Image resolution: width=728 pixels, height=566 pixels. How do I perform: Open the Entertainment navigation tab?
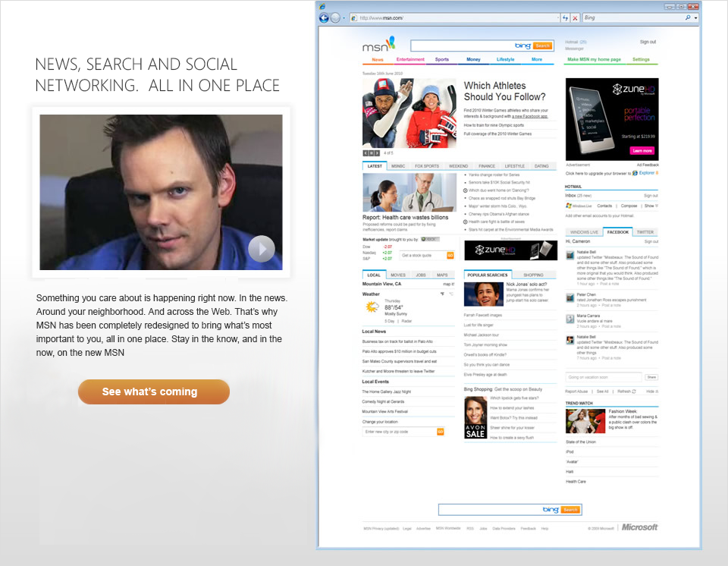410,59
